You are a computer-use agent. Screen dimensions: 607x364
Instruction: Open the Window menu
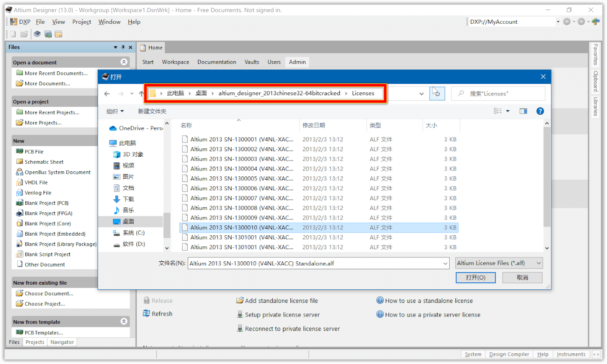pyautogui.click(x=109, y=22)
